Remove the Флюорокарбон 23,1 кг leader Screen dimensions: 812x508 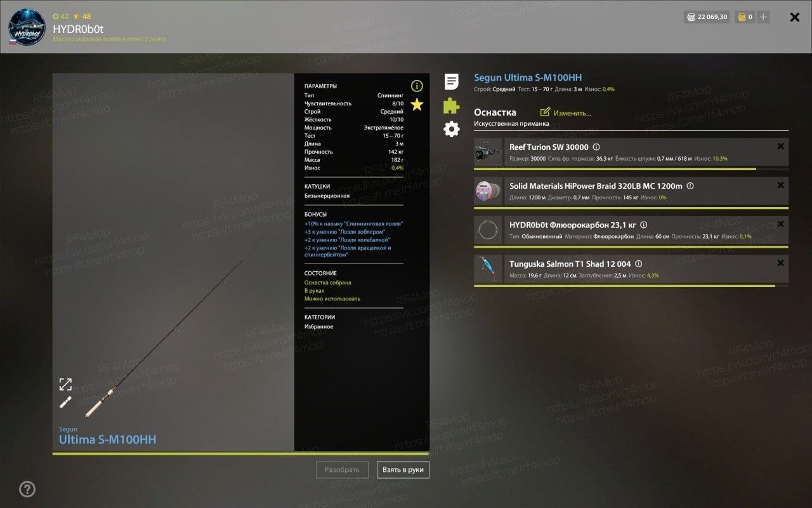[781, 224]
